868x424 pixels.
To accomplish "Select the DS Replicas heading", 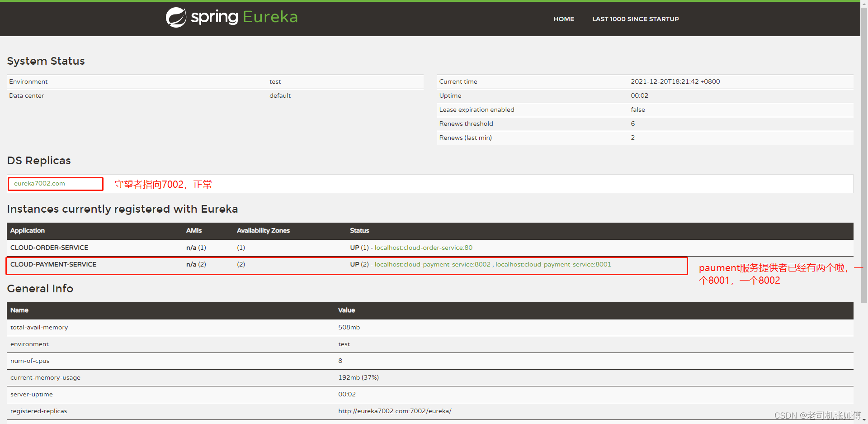I will tap(39, 161).
